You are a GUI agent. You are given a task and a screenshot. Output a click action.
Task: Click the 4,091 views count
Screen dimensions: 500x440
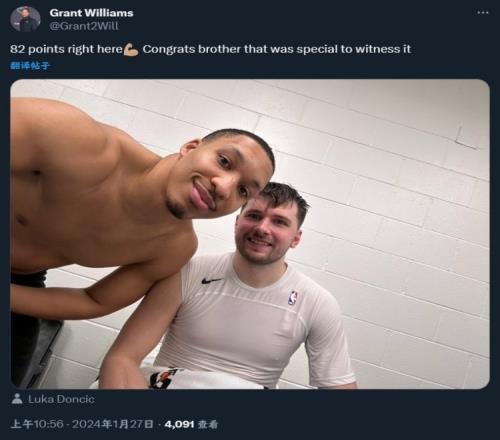point(179,424)
